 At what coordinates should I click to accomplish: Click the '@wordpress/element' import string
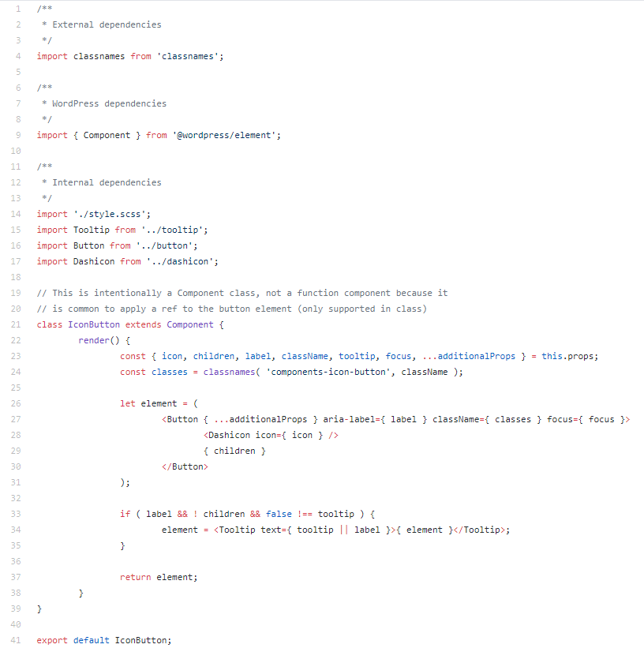226,135
